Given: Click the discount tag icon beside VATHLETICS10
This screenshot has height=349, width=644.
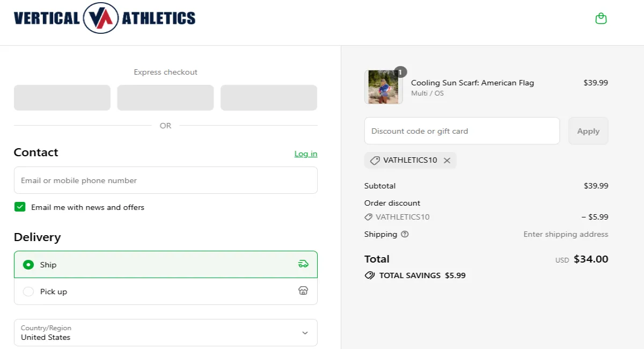Looking at the screenshot, I should [x=375, y=160].
